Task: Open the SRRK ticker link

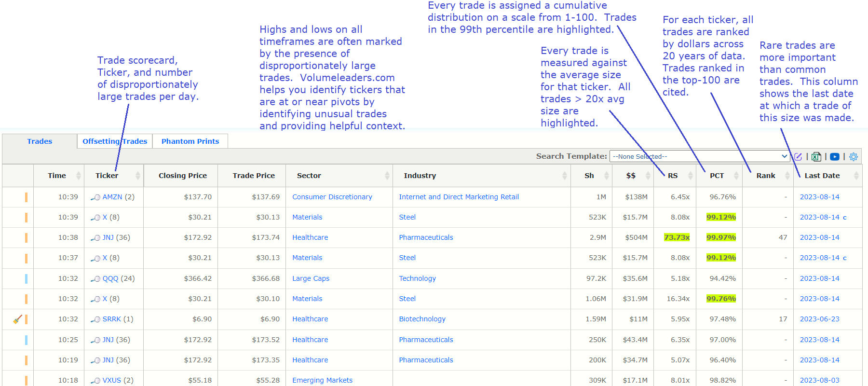Action: click(x=112, y=319)
